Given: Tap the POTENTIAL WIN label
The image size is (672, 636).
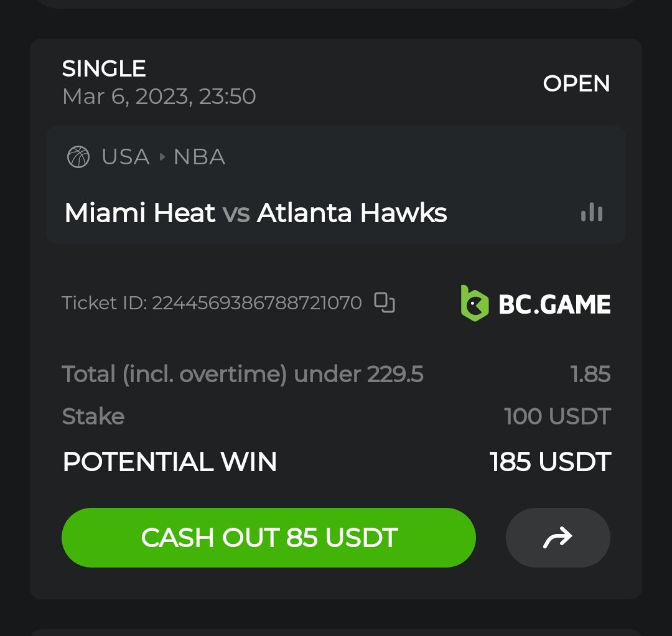Looking at the screenshot, I should click(x=170, y=462).
